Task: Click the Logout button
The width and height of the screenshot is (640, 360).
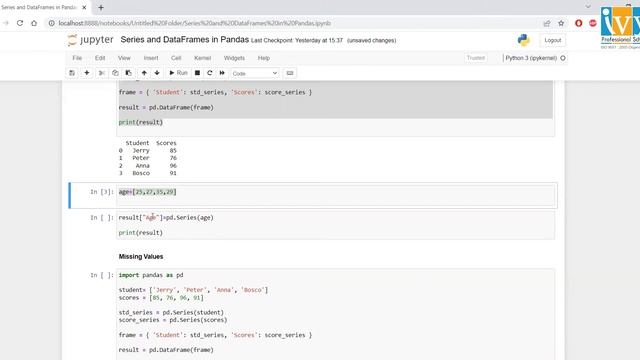Action: pos(553,40)
